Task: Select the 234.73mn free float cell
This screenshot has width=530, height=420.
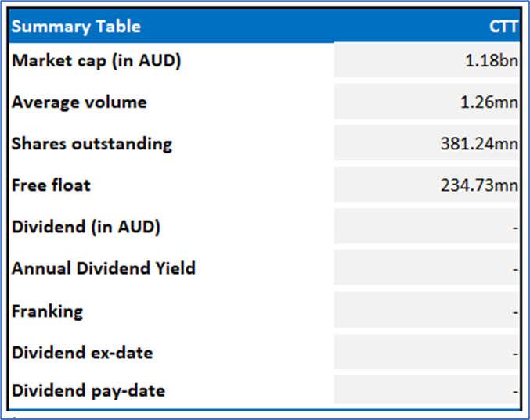Action: coord(427,185)
